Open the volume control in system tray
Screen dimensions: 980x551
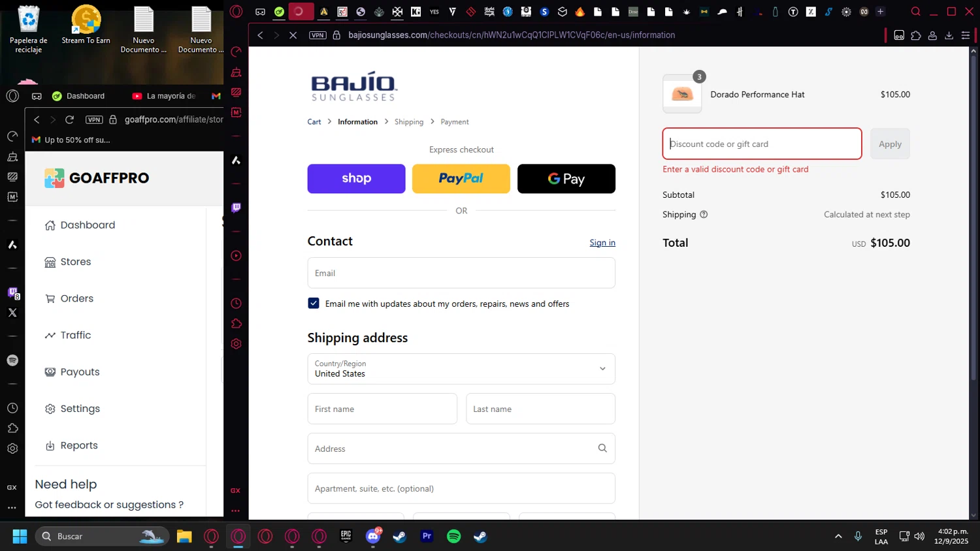pyautogui.click(x=919, y=536)
